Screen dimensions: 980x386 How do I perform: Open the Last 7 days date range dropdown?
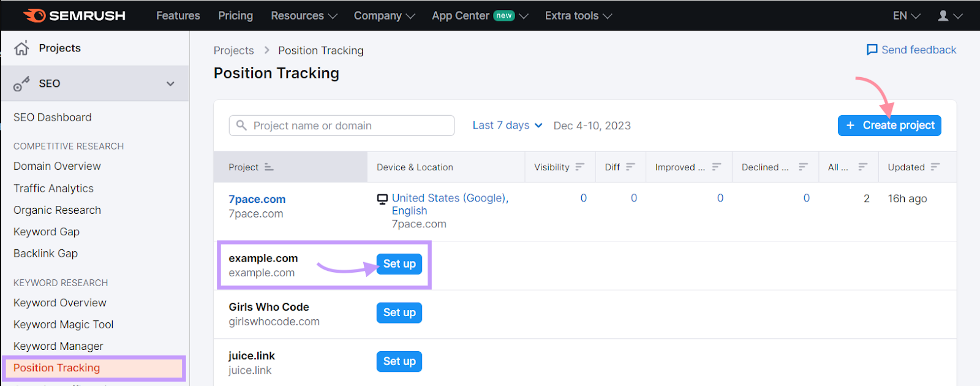[x=507, y=125]
